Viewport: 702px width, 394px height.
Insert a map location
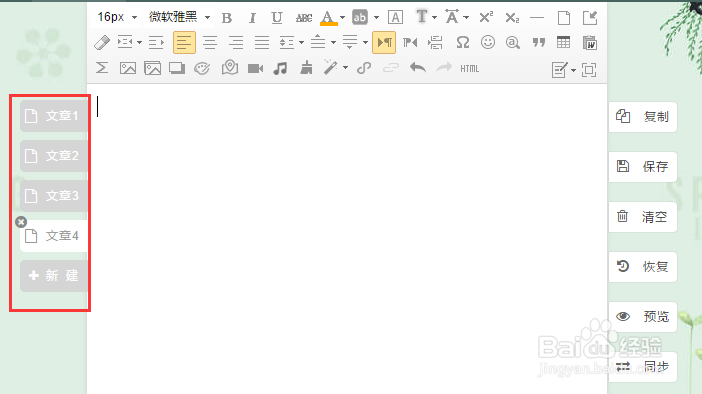(x=230, y=68)
